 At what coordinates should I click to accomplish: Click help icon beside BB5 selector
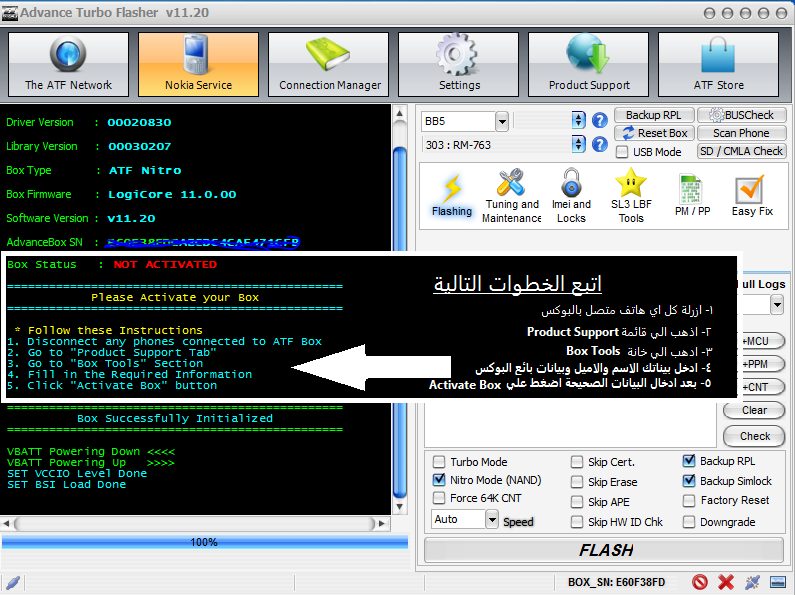[600, 121]
